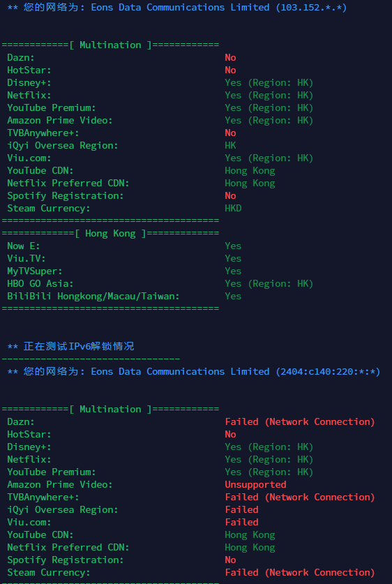Click the IPv6 network address line 2404:c140:220
Screen dimensions: 392x584
[x=194, y=372]
